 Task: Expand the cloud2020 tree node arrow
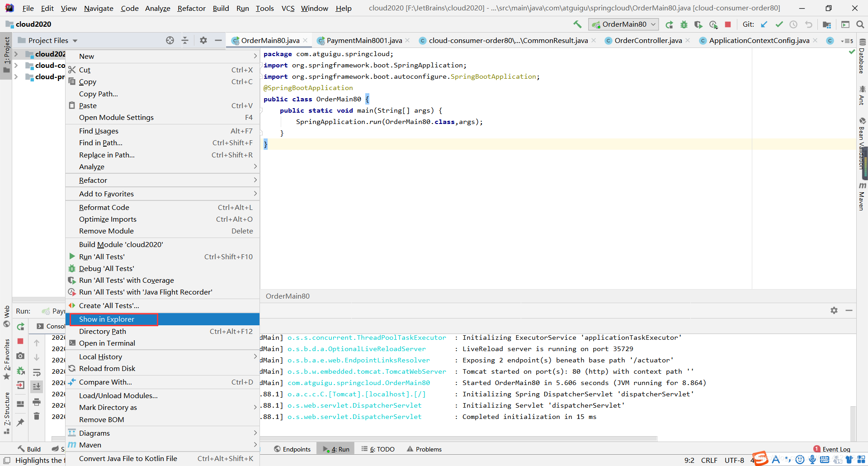16,54
